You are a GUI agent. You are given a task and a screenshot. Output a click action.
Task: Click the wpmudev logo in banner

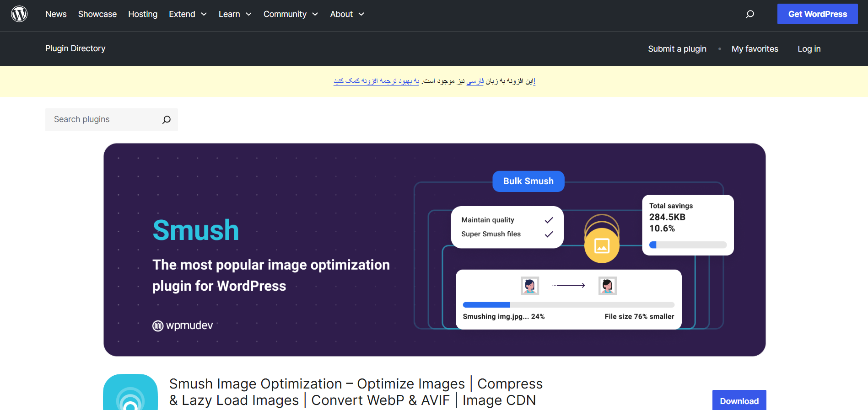(x=183, y=325)
